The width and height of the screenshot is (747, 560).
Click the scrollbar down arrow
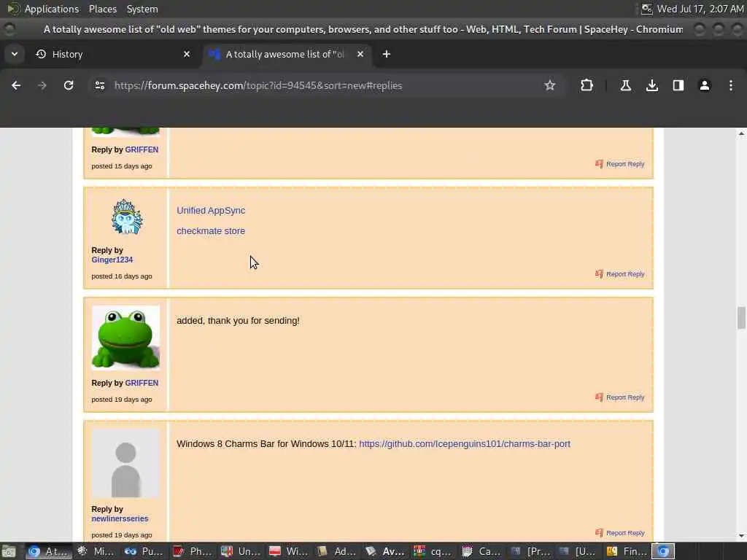[x=741, y=536]
